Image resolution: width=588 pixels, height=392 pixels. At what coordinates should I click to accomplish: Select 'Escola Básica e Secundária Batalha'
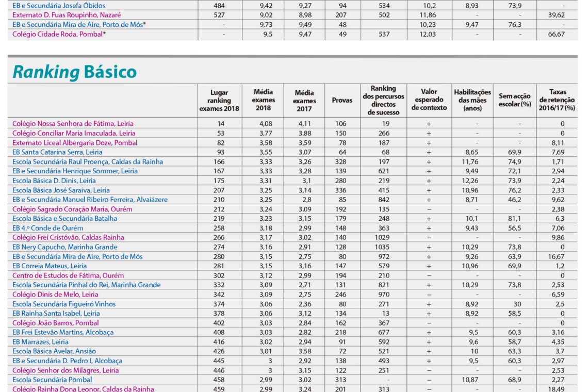point(65,218)
